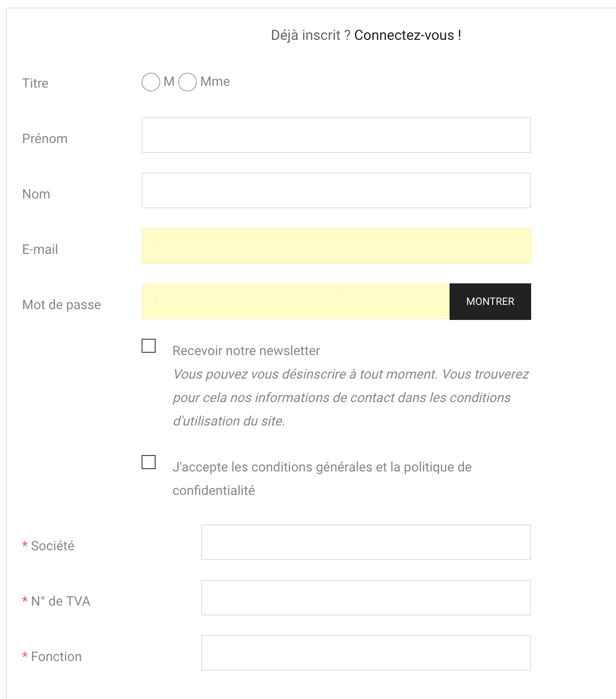This screenshot has height=699, width=616.
Task: Click the 'J'accepte les conditions générales' label text
Action: 322,467
